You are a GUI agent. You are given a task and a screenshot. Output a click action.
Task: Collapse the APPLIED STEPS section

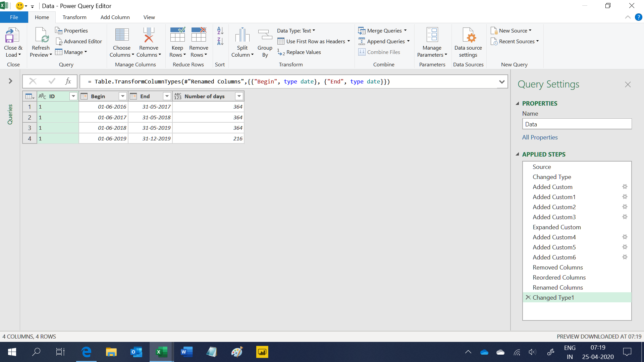517,154
